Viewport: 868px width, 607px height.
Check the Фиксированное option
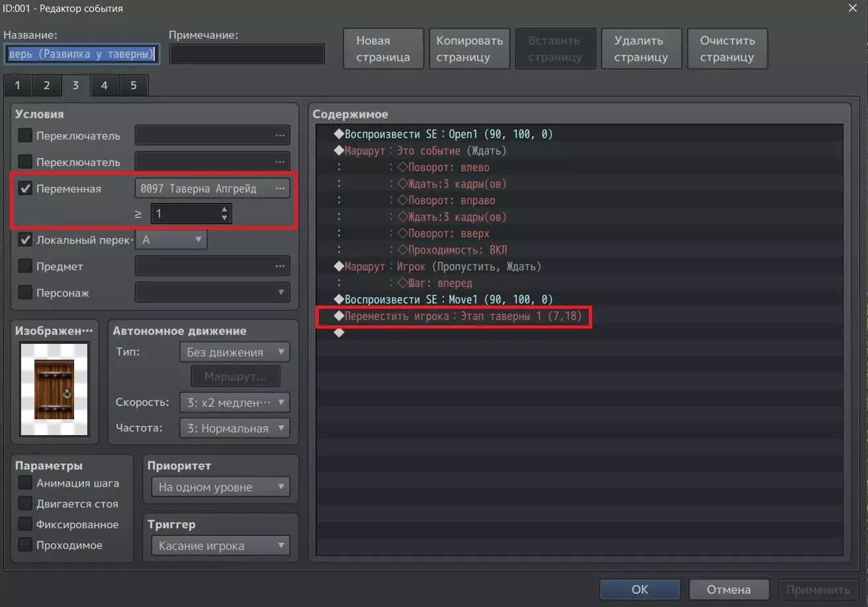click(25, 524)
